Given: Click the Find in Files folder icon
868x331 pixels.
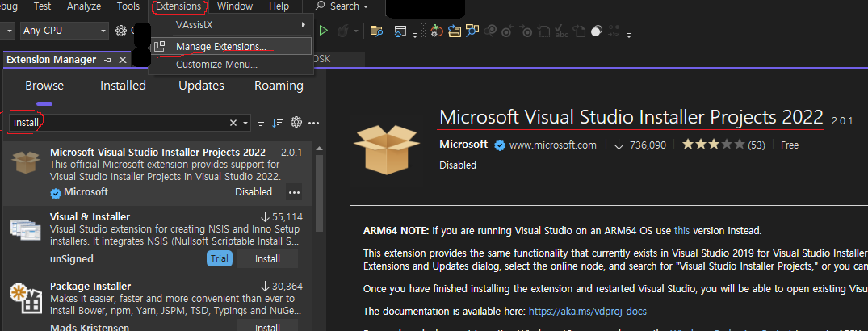Looking at the screenshot, I should pos(376,31).
